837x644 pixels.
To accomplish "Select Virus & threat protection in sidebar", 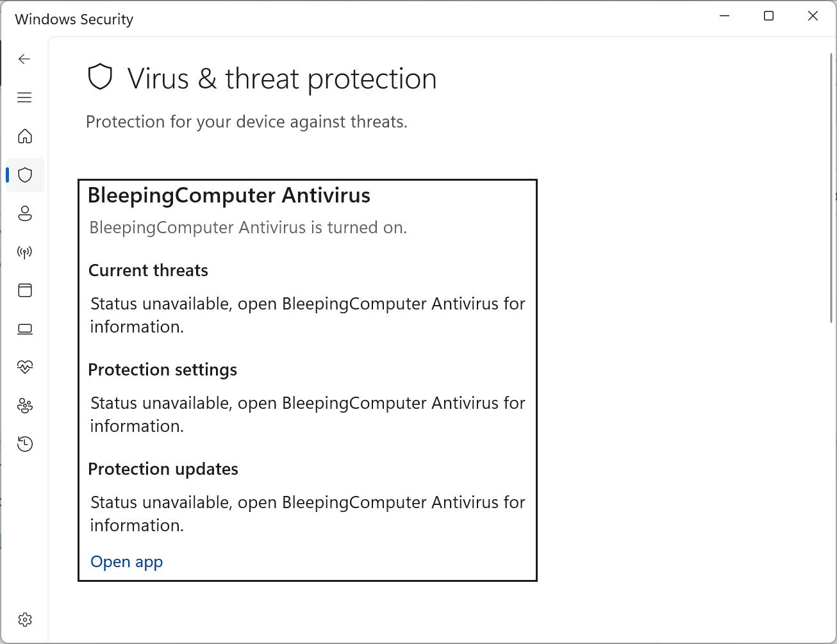I will click(25, 175).
